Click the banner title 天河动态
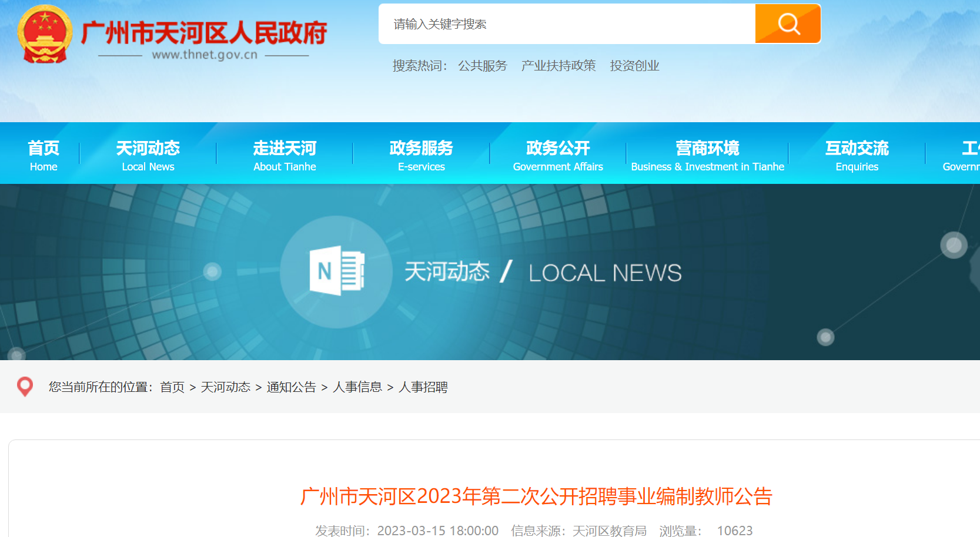The height and width of the screenshot is (537, 980). coord(447,271)
